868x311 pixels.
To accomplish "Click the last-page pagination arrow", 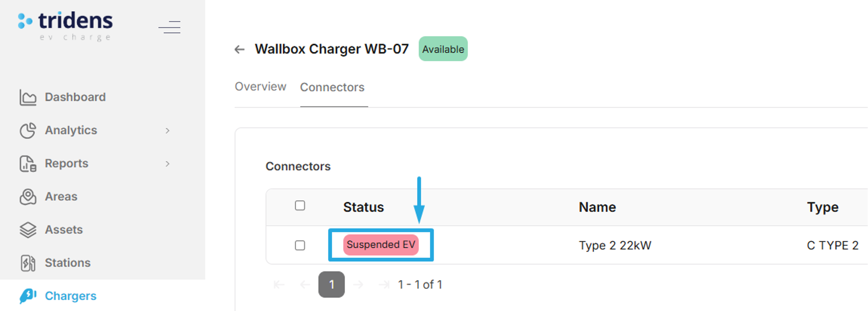I will (384, 284).
